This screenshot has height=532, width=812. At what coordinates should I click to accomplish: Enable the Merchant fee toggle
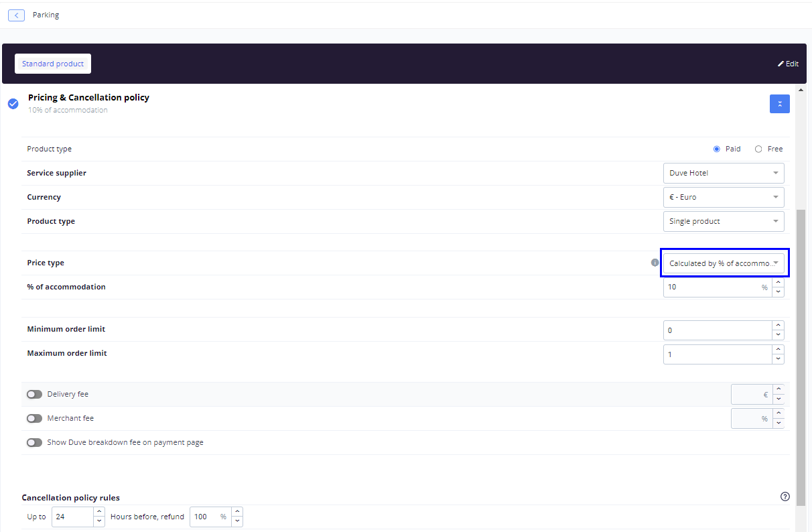[34, 418]
